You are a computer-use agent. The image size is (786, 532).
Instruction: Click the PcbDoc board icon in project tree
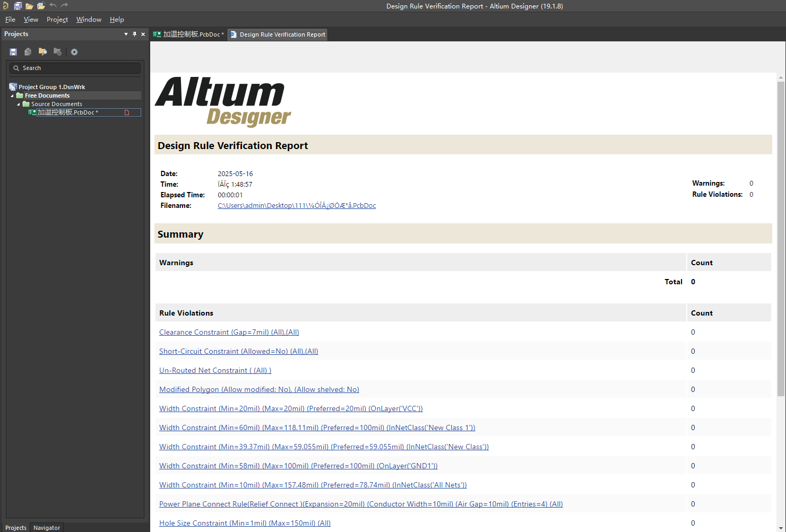pyautogui.click(x=32, y=112)
